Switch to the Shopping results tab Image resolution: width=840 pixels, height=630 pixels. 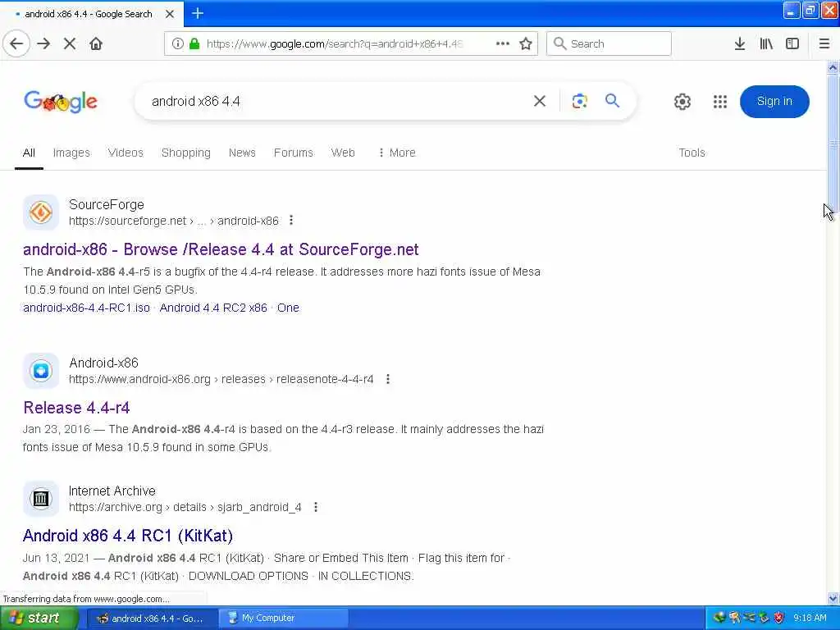click(x=186, y=153)
